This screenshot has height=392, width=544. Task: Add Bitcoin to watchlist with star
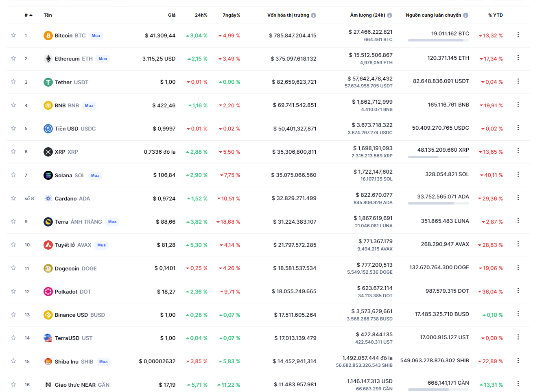[13, 35]
